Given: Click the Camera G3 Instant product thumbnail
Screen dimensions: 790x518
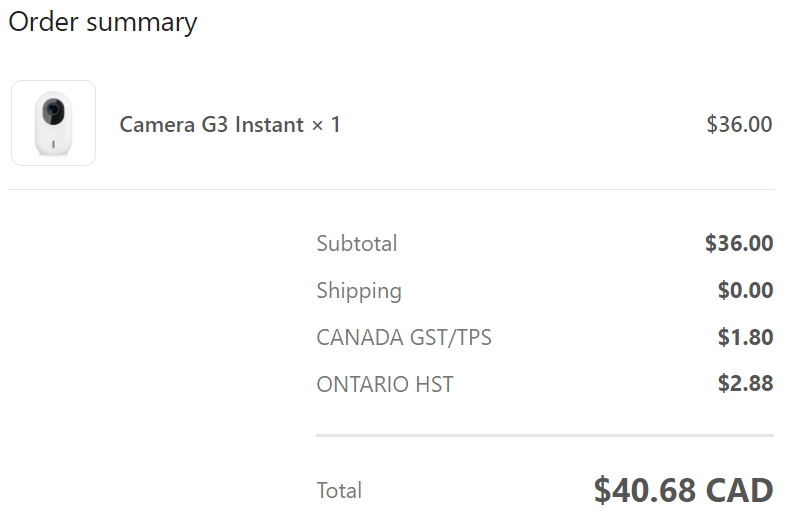Looking at the screenshot, I should click(x=53, y=123).
